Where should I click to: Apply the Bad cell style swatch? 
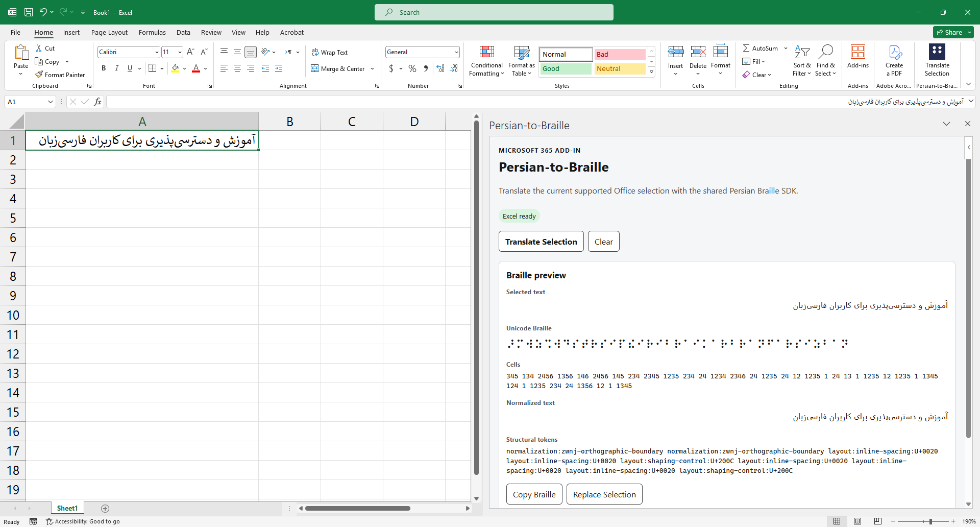click(620, 54)
